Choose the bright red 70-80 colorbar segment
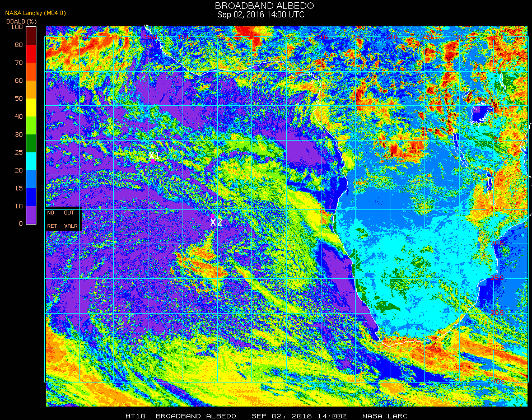532x420 pixels. tap(31, 54)
